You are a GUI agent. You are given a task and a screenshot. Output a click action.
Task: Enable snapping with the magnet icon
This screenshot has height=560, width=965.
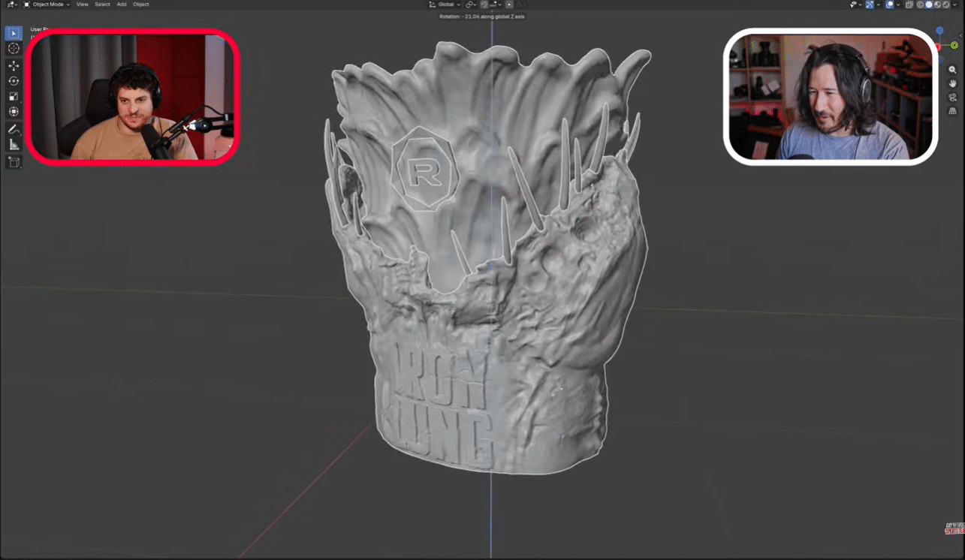[484, 4]
